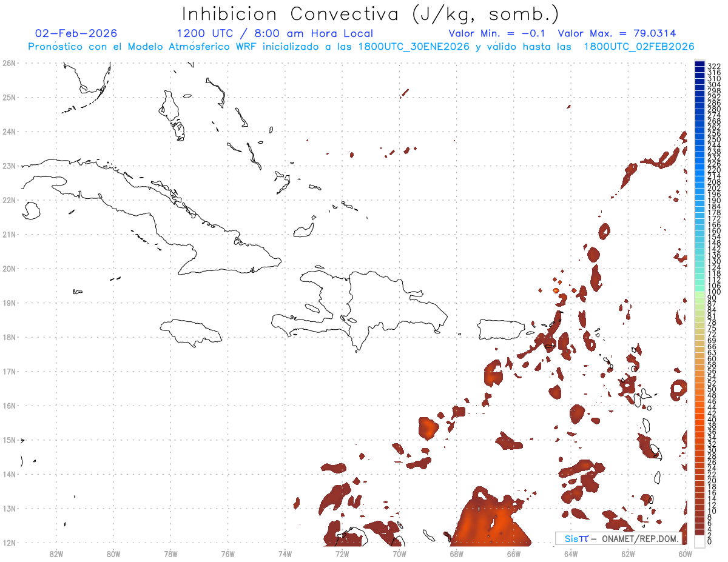728x562 pixels.
Task: Click the "SisPI - ONAMET/REP.DOM." label box
Action: click(x=618, y=538)
